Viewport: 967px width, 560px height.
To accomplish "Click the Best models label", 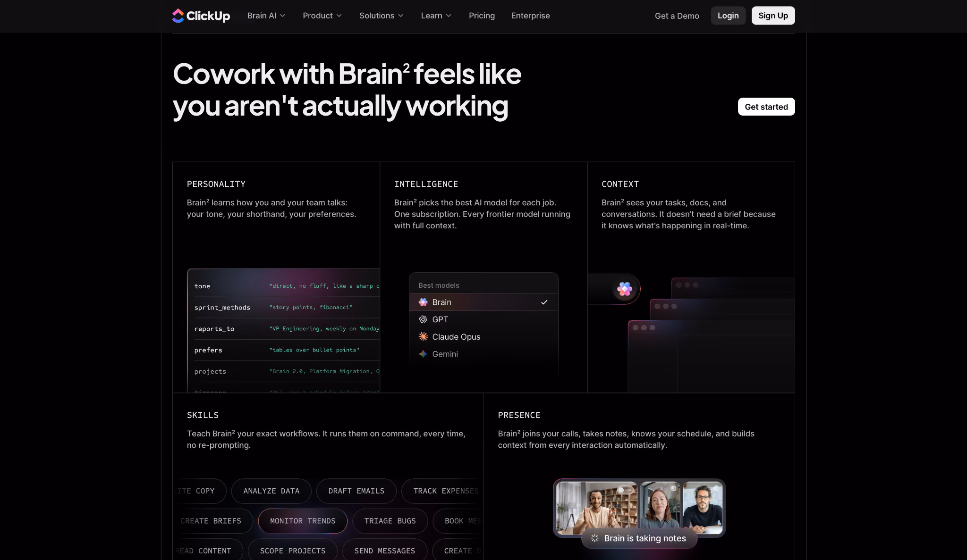I will click(439, 285).
